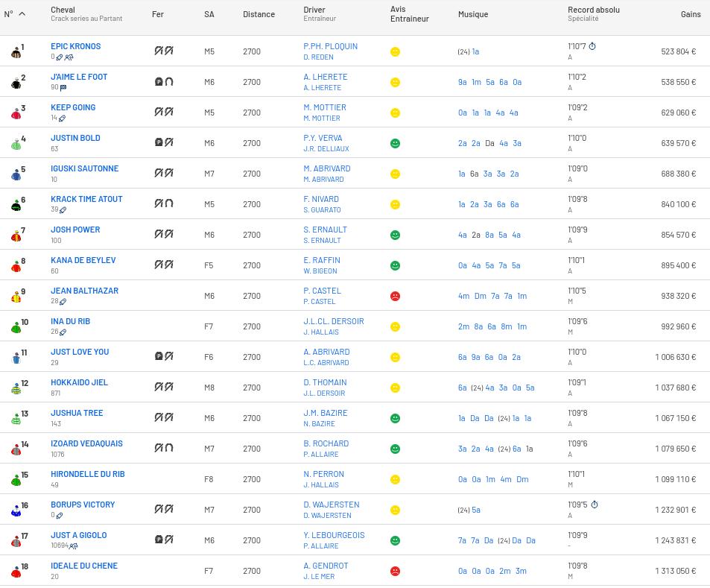Click horseshoe icons for J'aime Le Foot
The width and height of the screenshot is (710, 588).
(163, 82)
